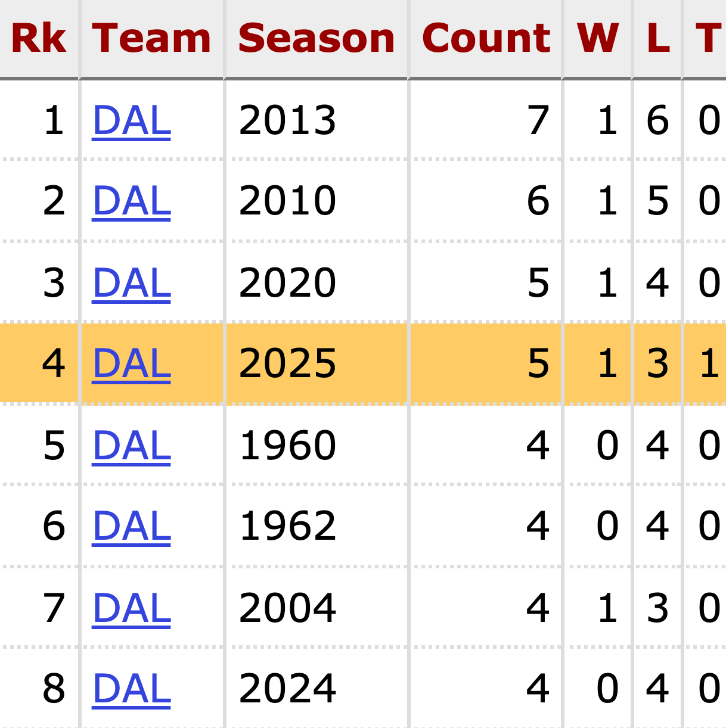This screenshot has height=728, width=726.
Task: Open the DAL link in the 2004 row
Action: 132,608
